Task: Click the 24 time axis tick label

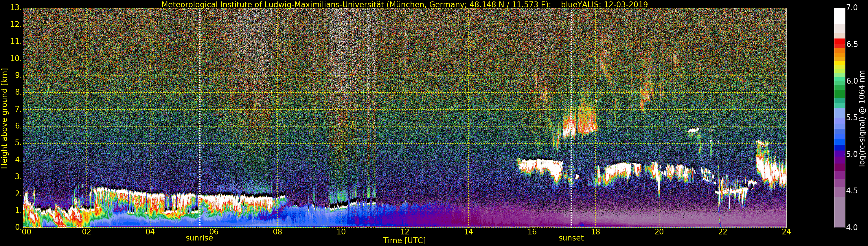Action: click(x=786, y=232)
